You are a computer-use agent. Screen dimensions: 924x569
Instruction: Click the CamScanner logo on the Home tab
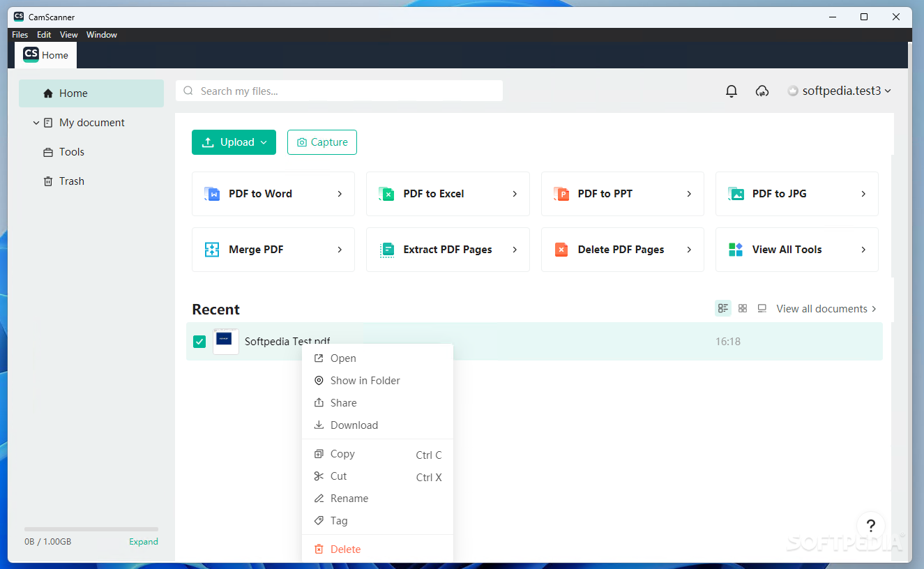pos(31,55)
